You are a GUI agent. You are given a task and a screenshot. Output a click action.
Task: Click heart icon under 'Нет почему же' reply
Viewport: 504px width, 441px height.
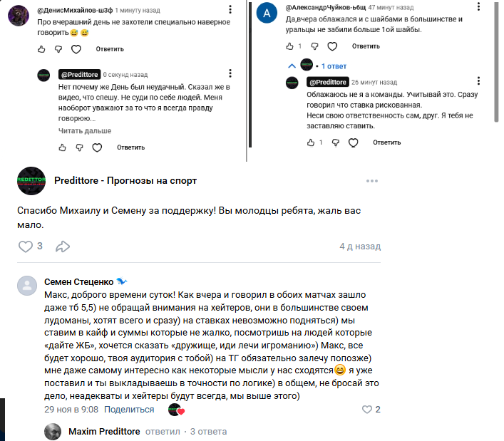(x=98, y=147)
